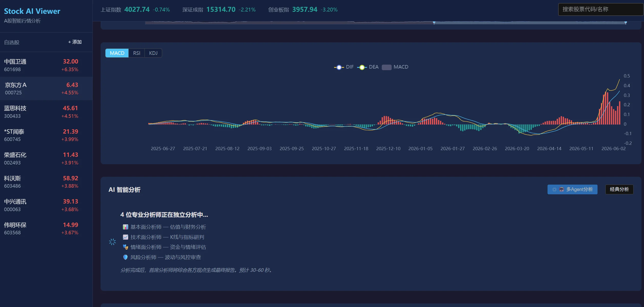Click the 45.61 price of 蓝思科技
Screen dimensions: 644x307
click(70, 108)
